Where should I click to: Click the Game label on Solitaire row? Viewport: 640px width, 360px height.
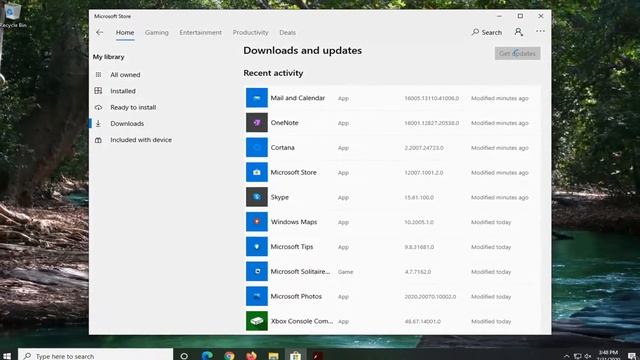(x=345, y=272)
